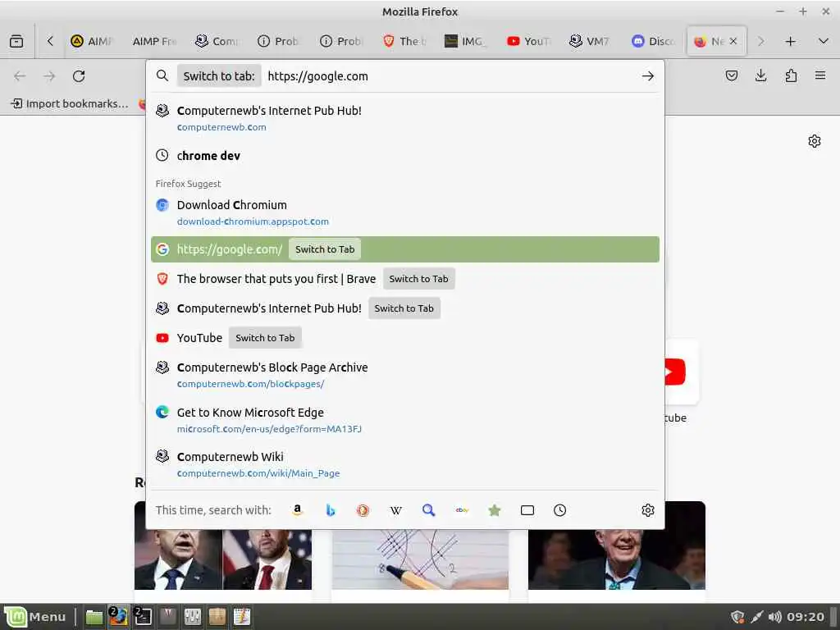Screen dimensions: 840x630
Task: Click Switch to Tab for https://google.com/
Action: (325, 249)
